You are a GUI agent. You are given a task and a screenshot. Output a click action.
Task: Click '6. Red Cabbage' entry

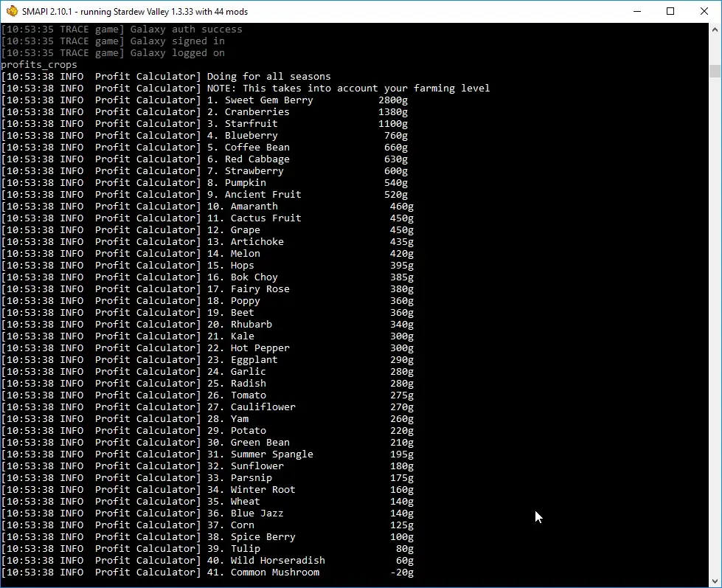249,159
